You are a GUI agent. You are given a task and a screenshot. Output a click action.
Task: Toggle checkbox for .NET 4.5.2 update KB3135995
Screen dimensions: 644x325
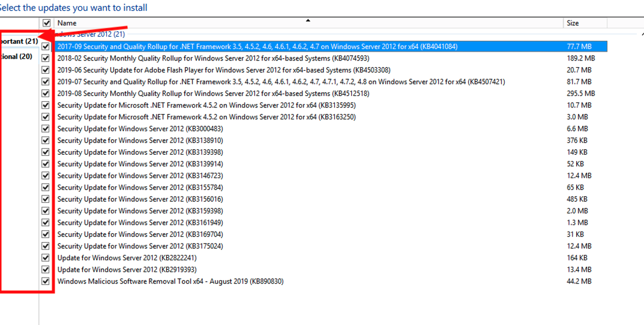(x=46, y=105)
